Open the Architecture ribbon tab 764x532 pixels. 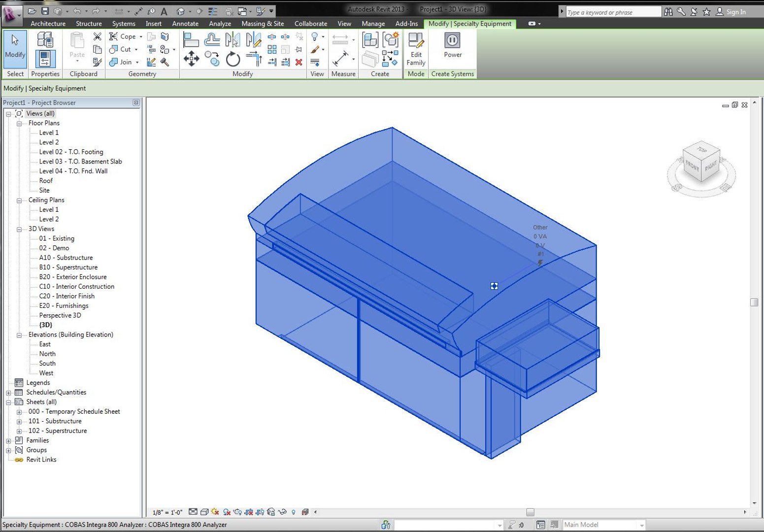pyautogui.click(x=48, y=24)
